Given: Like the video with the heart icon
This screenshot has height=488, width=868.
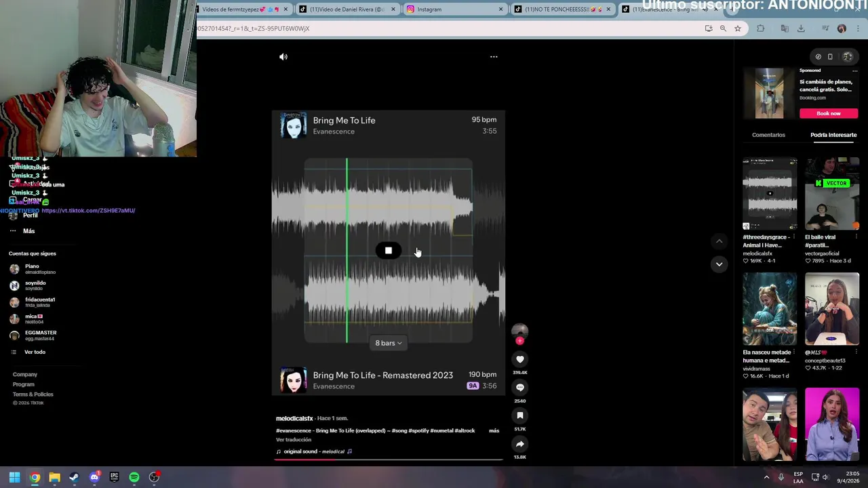Looking at the screenshot, I should [520, 359].
